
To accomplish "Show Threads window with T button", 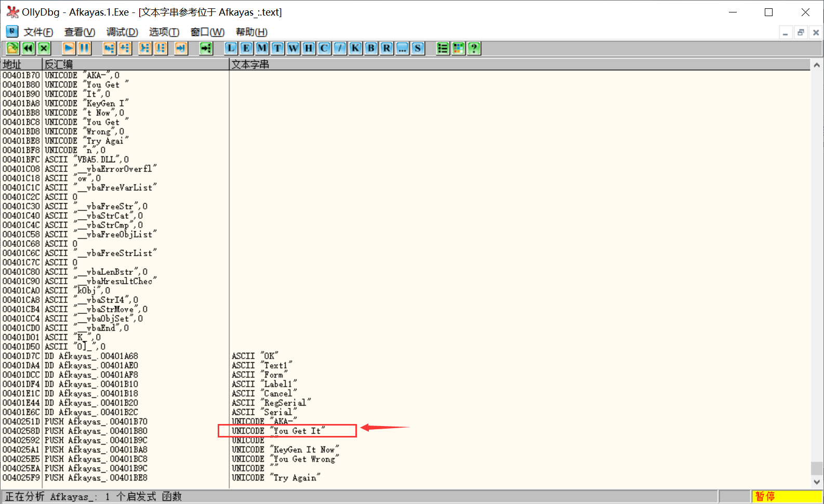I will pos(277,48).
